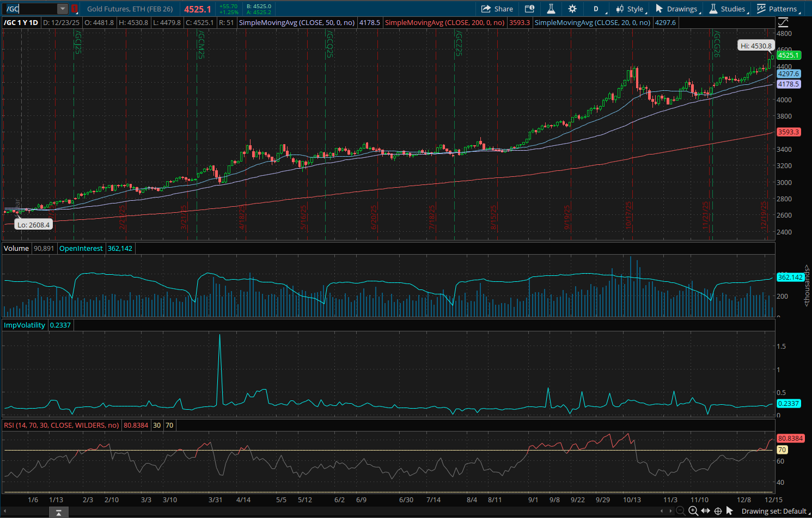
Task: Open the Drawing set: Default dropdown
Action: coord(774,511)
